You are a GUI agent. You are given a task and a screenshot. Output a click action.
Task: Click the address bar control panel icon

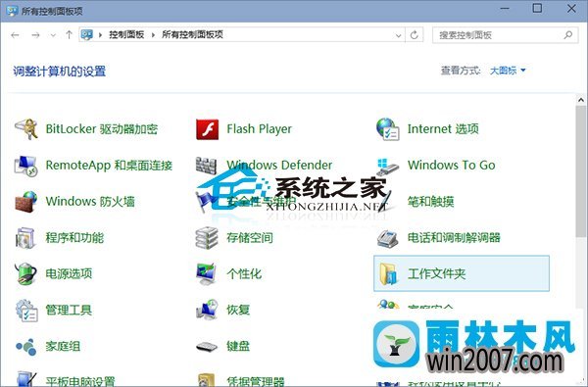coord(86,35)
